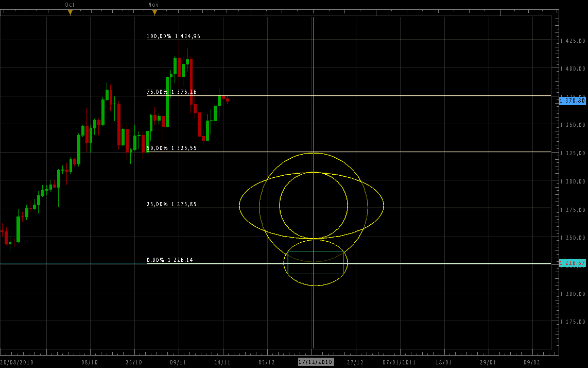This screenshot has height=368, width=588.
Task: Click the 08/10 date axis label
Action: tap(90, 363)
